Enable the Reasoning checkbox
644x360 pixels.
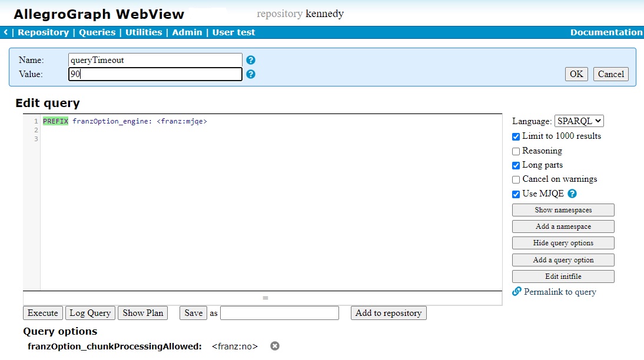point(516,151)
